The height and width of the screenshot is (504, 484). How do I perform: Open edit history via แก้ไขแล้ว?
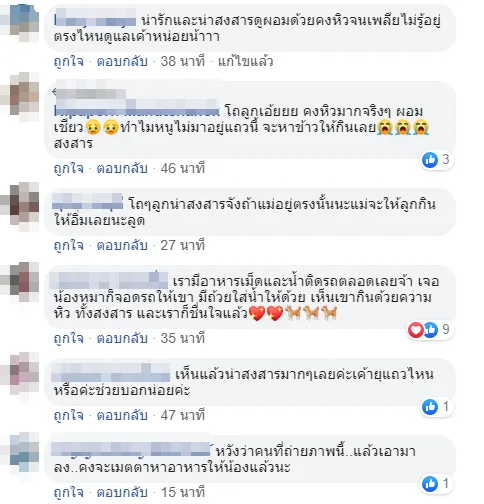coord(245,62)
